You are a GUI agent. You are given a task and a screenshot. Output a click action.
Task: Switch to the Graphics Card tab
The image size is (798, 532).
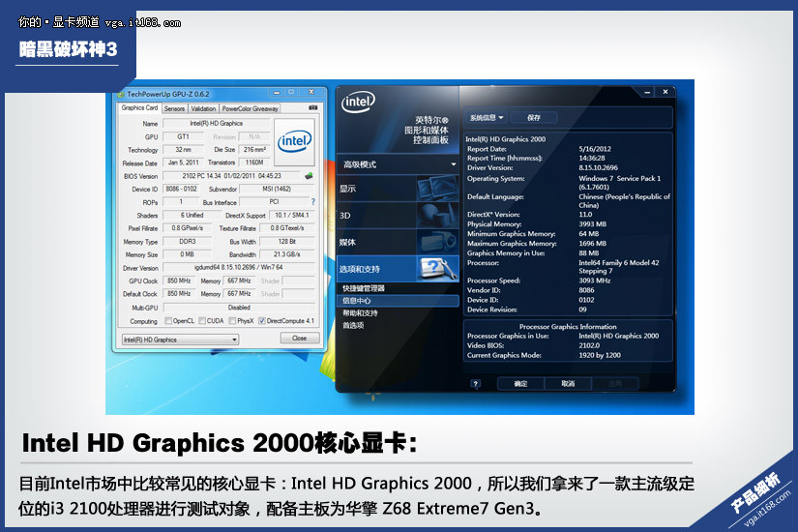pos(139,108)
